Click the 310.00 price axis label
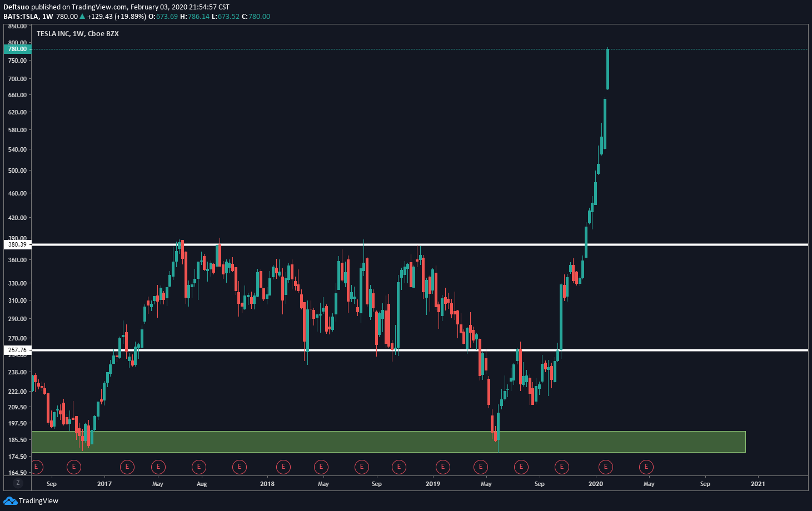The height and width of the screenshot is (511, 812). [x=17, y=300]
